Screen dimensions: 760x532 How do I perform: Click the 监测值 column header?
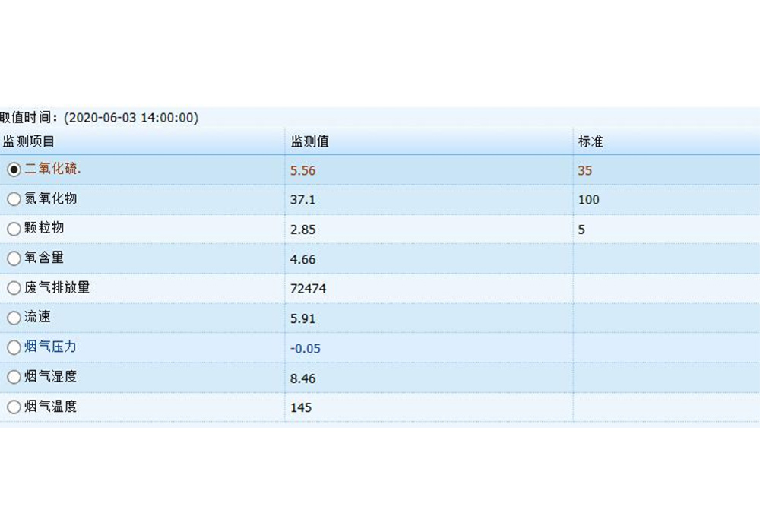coord(309,141)
